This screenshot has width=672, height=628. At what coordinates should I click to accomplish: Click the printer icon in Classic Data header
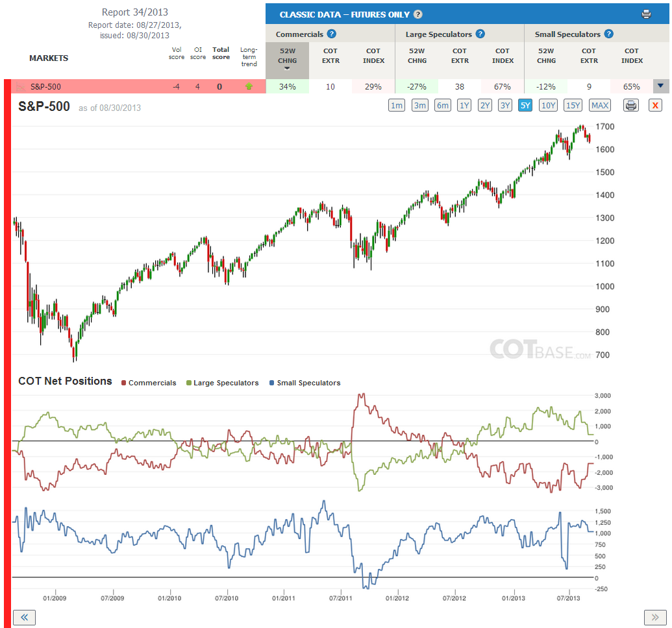coord(646,14)
